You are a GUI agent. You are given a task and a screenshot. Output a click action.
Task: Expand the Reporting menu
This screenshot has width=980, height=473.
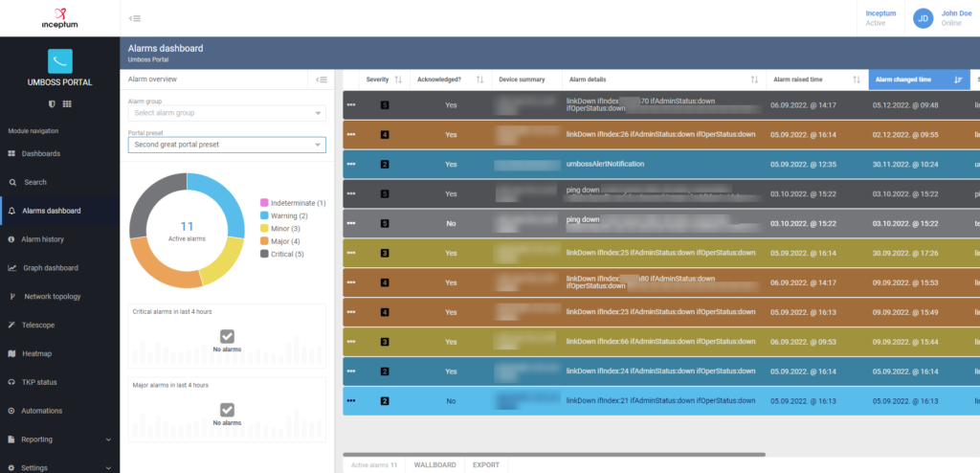60,439
